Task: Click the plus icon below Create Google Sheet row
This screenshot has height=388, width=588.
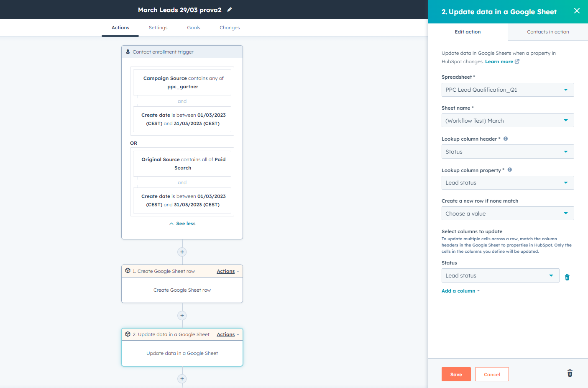Action: [x=182, y=315]
